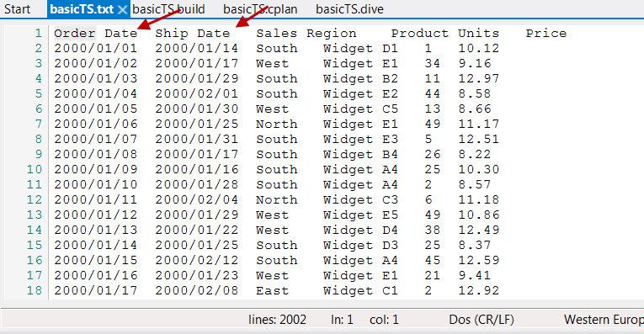Viewport: 644px width, 334px height.
Task: Click 'Widget E2' on line 5
Action: point(360,94)
